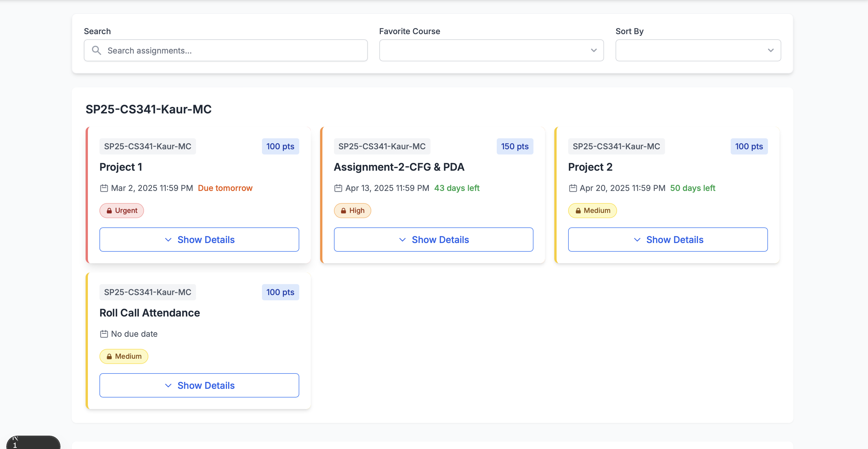Open the Favorite Course dropdown
Viewport: 868px width, 449px height.
tap(491, 50)
